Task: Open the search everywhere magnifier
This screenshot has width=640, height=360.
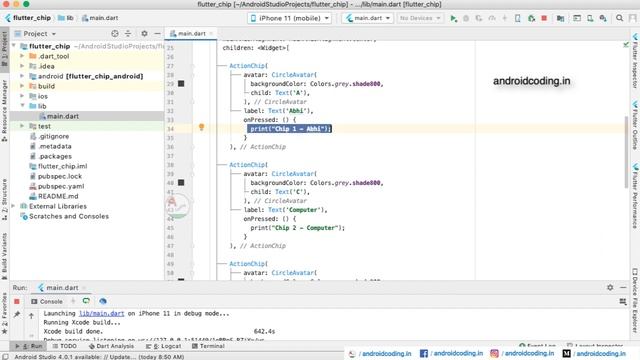Action: [x=619, y=18]
